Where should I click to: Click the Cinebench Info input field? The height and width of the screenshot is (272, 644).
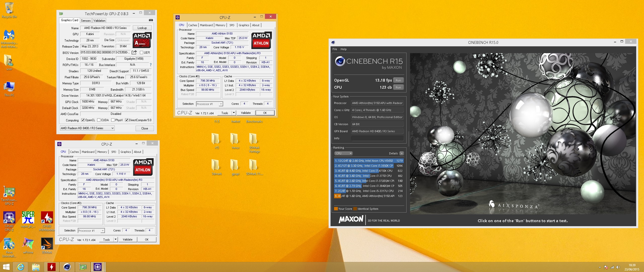click(x=377, y=138)
